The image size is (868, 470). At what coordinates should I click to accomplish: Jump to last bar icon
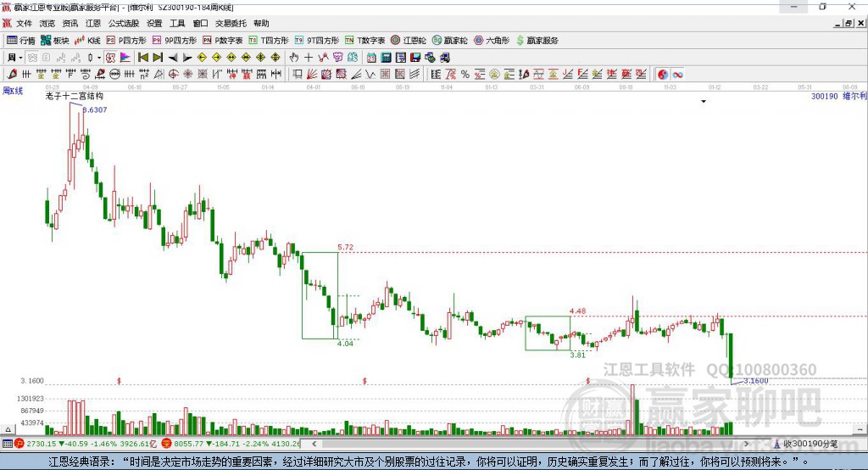(158, 57)
